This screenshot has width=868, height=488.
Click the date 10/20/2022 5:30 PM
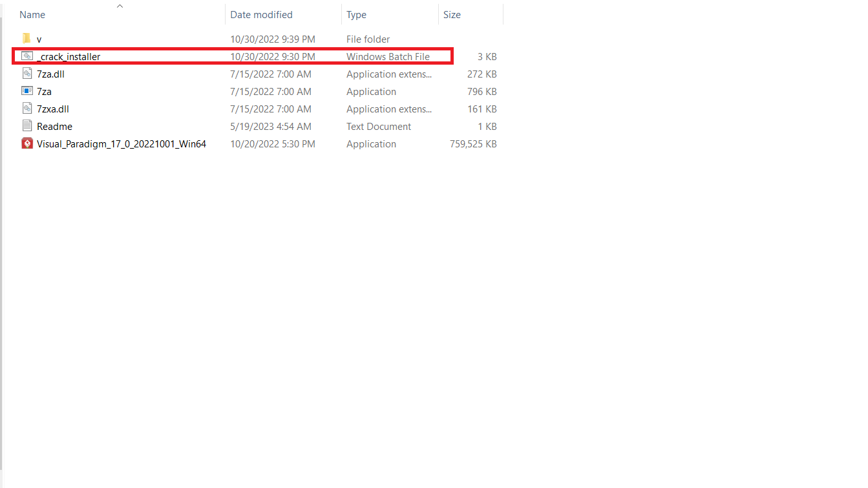pos(273,143)
